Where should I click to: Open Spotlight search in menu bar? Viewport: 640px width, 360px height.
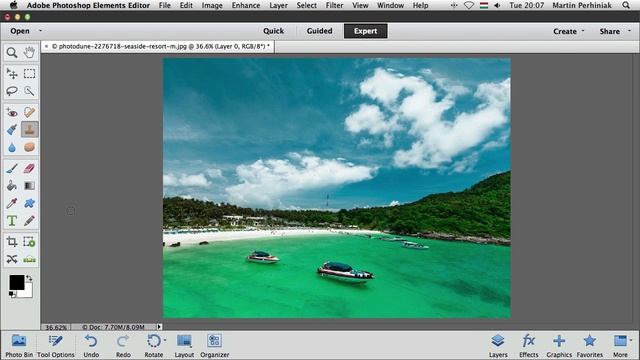[x=626, y=5]
